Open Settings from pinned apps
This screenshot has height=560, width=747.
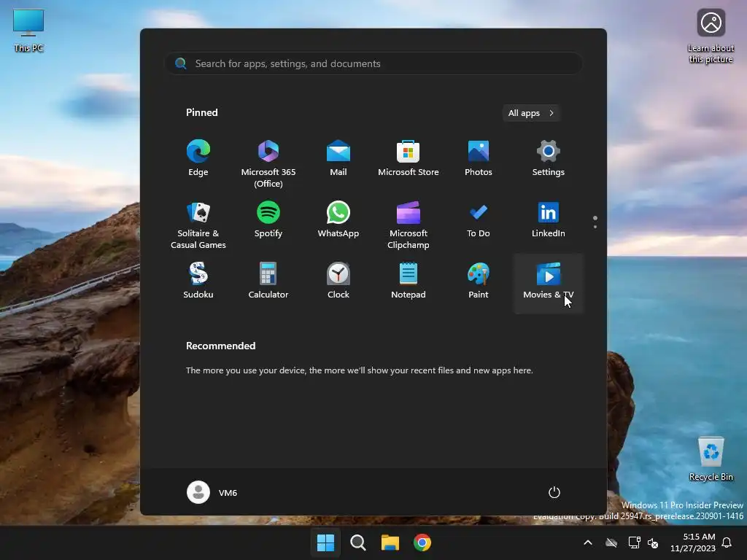coord(549,158)
